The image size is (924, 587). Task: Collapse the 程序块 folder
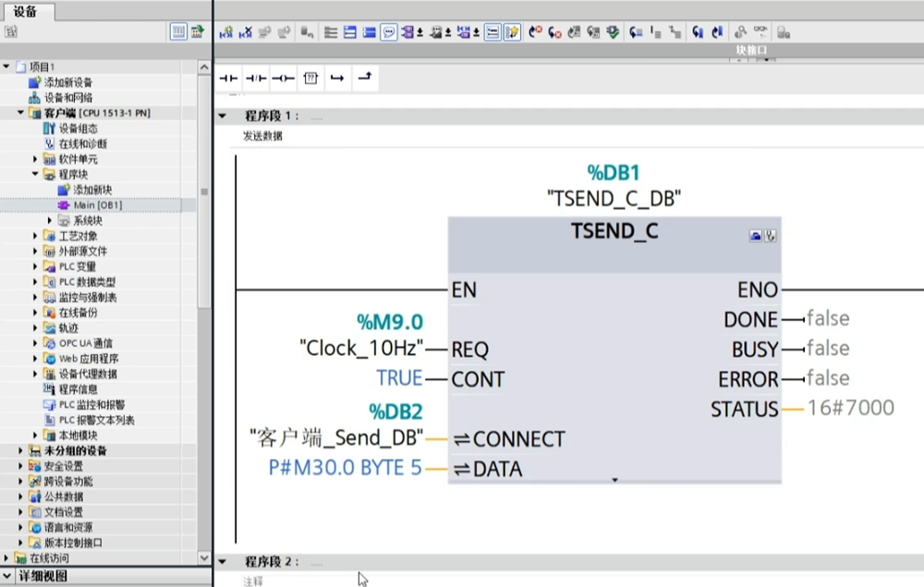(36, 174)
